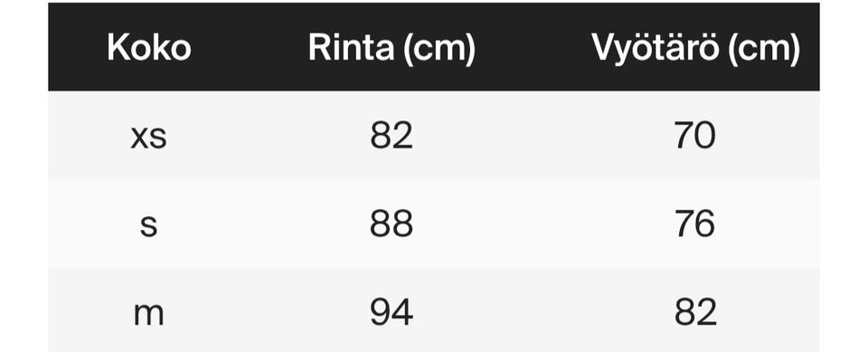Click waist value 76 in the s row

[x=695, y=224]
